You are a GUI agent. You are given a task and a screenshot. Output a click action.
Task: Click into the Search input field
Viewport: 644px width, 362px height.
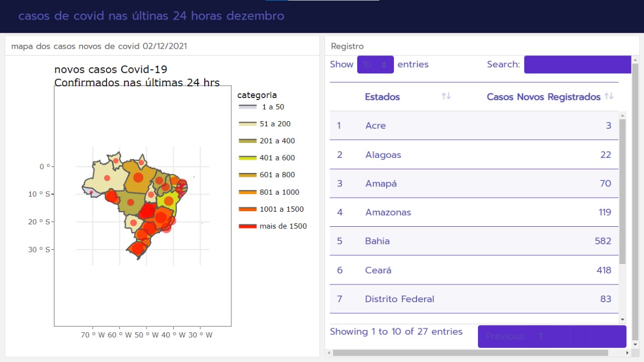point(577,64)
